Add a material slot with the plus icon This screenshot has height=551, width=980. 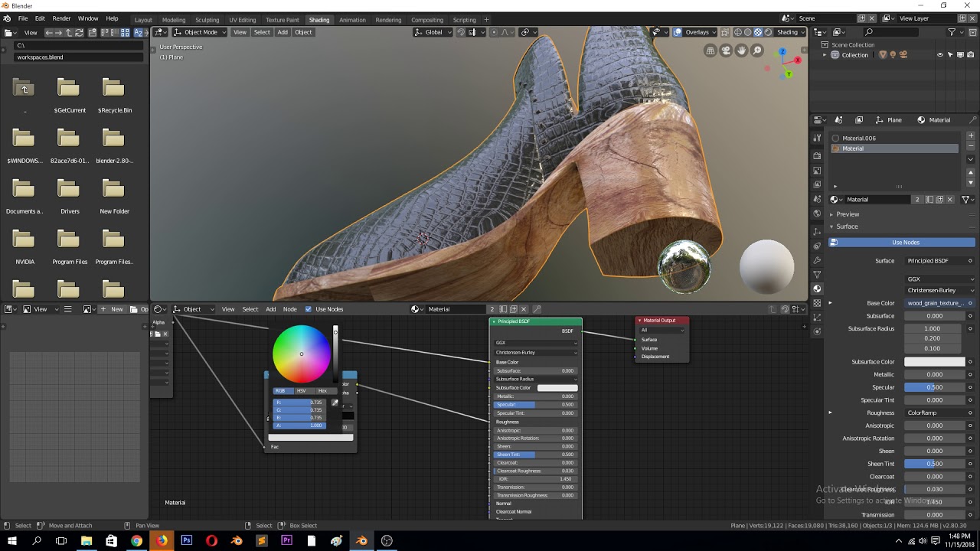971,136
